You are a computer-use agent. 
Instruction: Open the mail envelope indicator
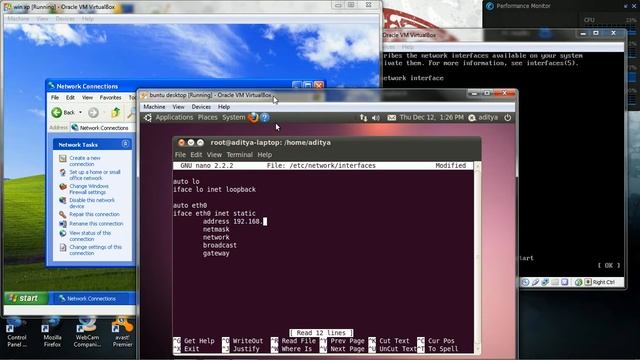391,118
